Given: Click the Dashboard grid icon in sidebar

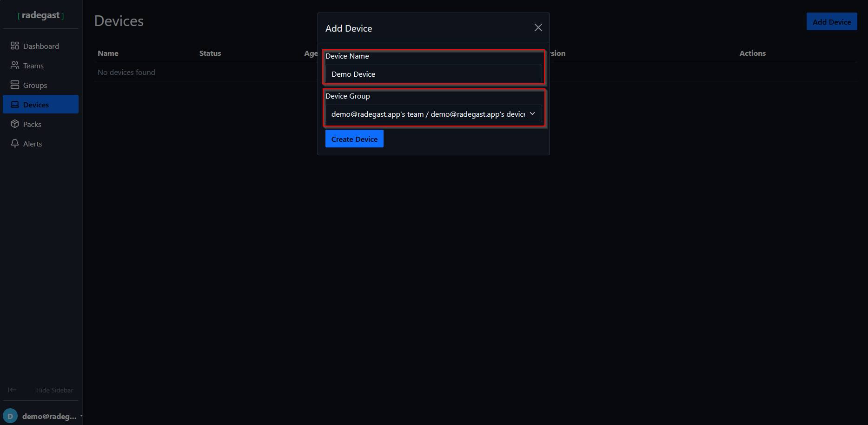Looking at the screenshot, I should click(x=15, y=46).
